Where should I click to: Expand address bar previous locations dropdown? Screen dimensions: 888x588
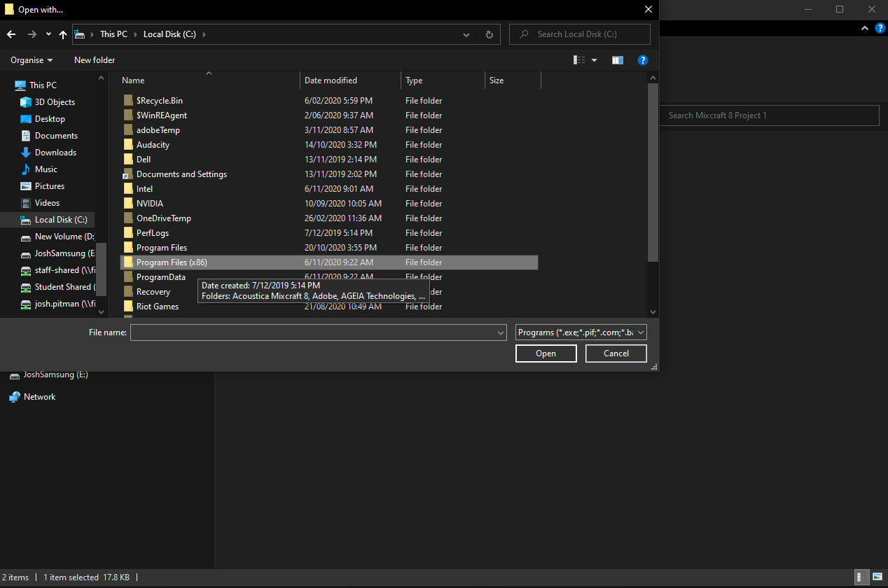[x=467, y=34]
